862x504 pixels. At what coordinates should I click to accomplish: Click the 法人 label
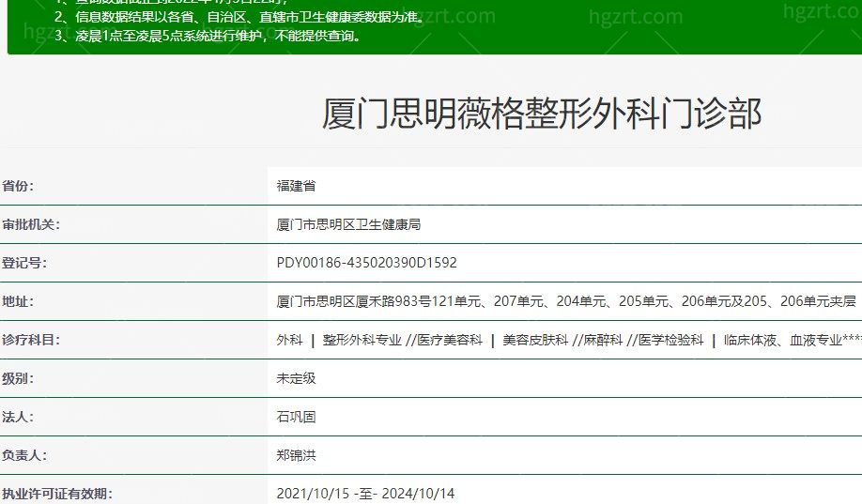(x=18, y=417)
